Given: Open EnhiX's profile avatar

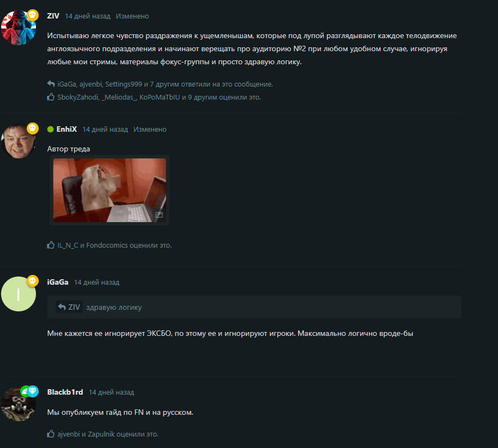Looking at the screenshot, I should (19, 141).
